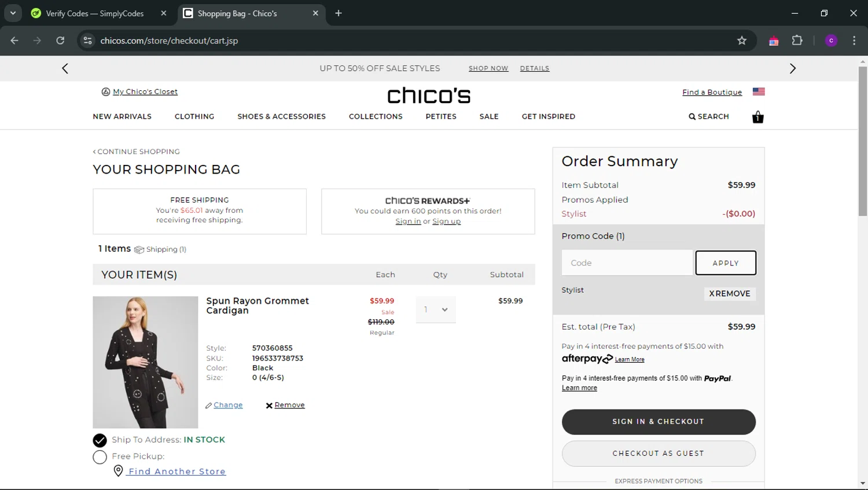Viewport: 868px width, 490px height.
Task: Click Afterpay Learn More link
Action: [x=630, y=359]
